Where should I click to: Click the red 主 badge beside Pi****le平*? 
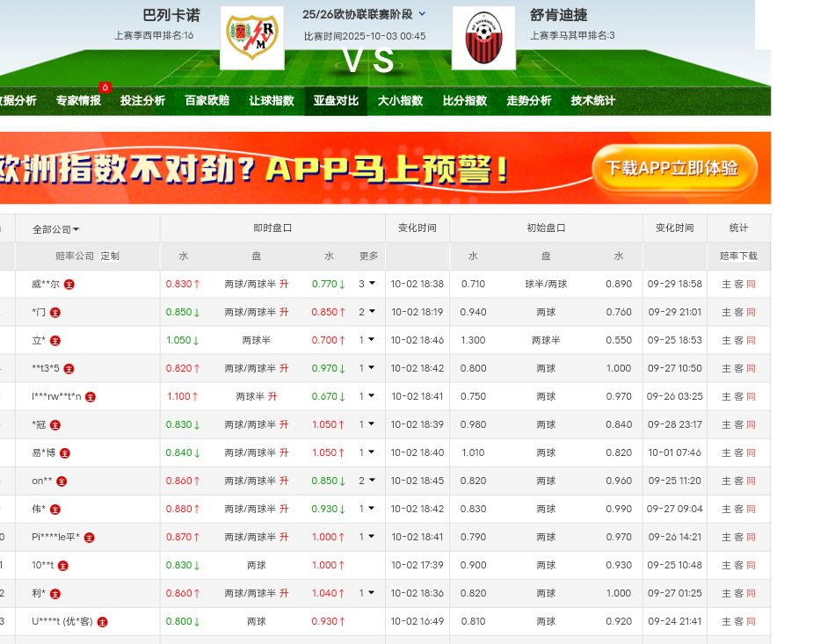click(x=89, y=538)
